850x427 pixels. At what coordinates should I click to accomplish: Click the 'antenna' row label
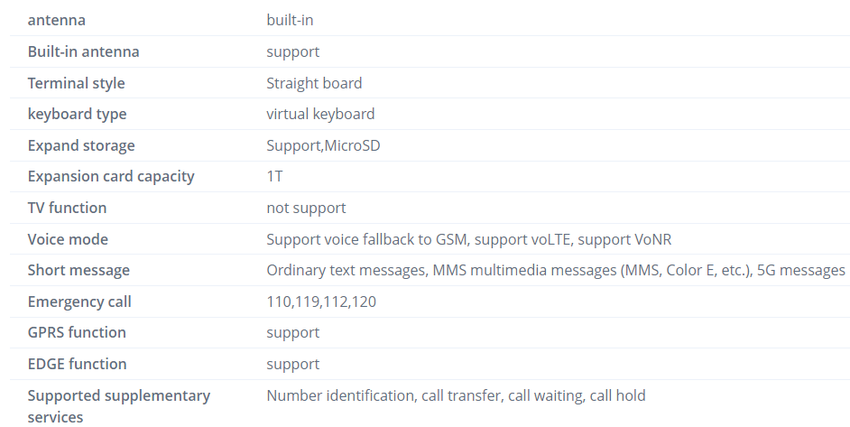[x=56, y=20]
